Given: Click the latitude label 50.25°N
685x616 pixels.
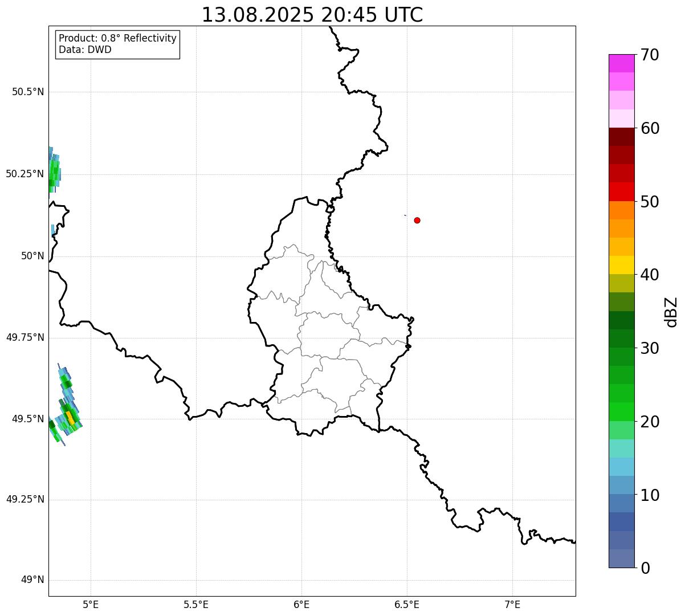Looking at the screenshot, I should (x=25, y=174).
